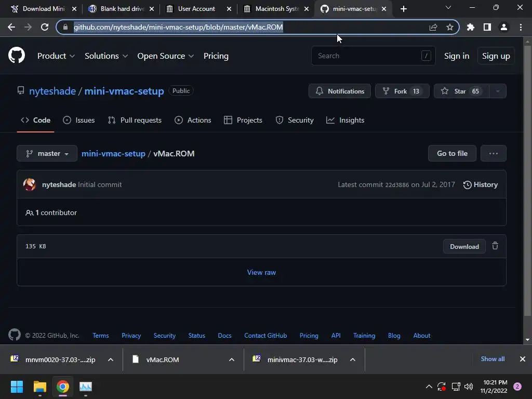Open File Explorer from taskbar
Viewport: 532px width, 399px height.
click(x=39, y=387)
